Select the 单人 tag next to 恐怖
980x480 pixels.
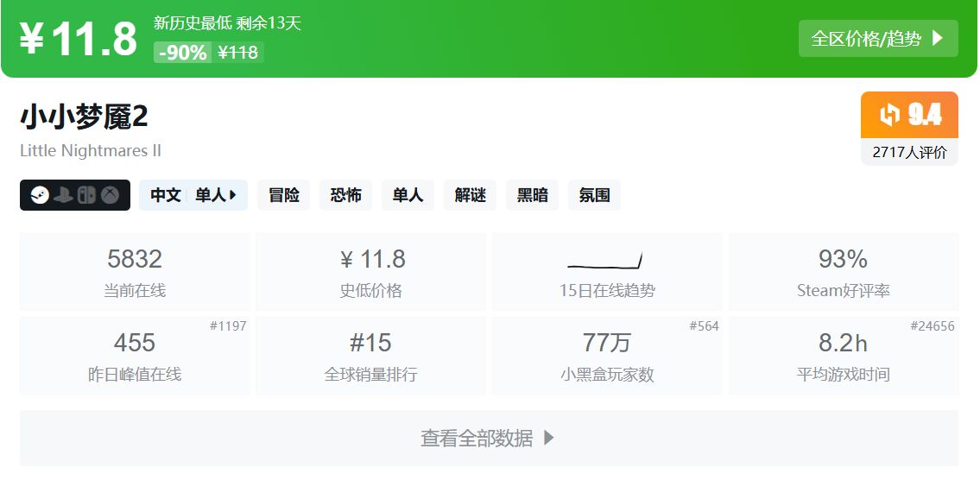click(408, 195)
